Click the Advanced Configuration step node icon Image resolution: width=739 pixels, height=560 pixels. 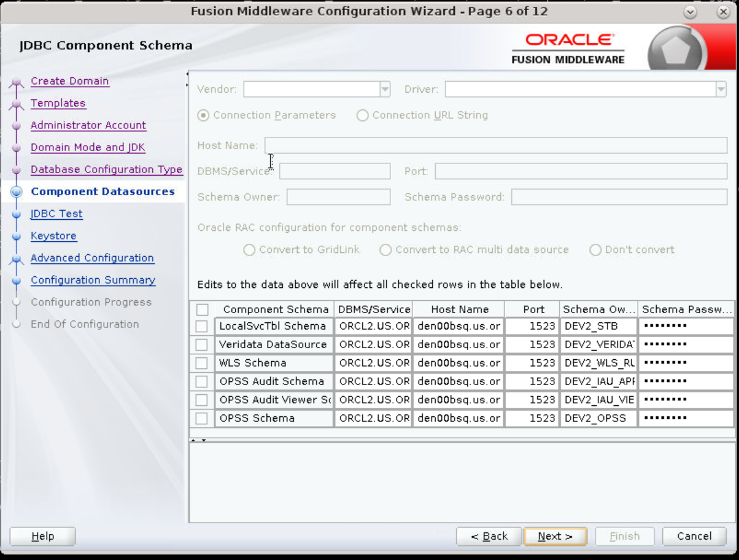(x=17, y=260)
